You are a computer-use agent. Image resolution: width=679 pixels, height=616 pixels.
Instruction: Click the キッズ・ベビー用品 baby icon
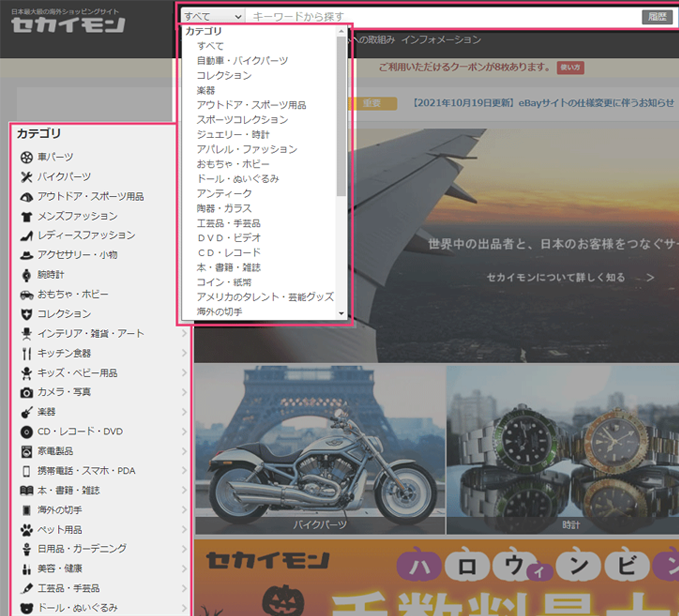pos(26,373)
